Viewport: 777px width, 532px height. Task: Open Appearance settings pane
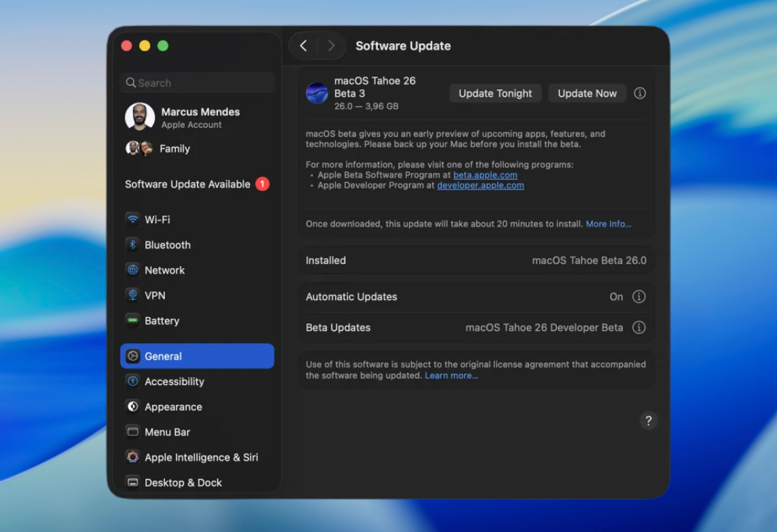point(197,406)
